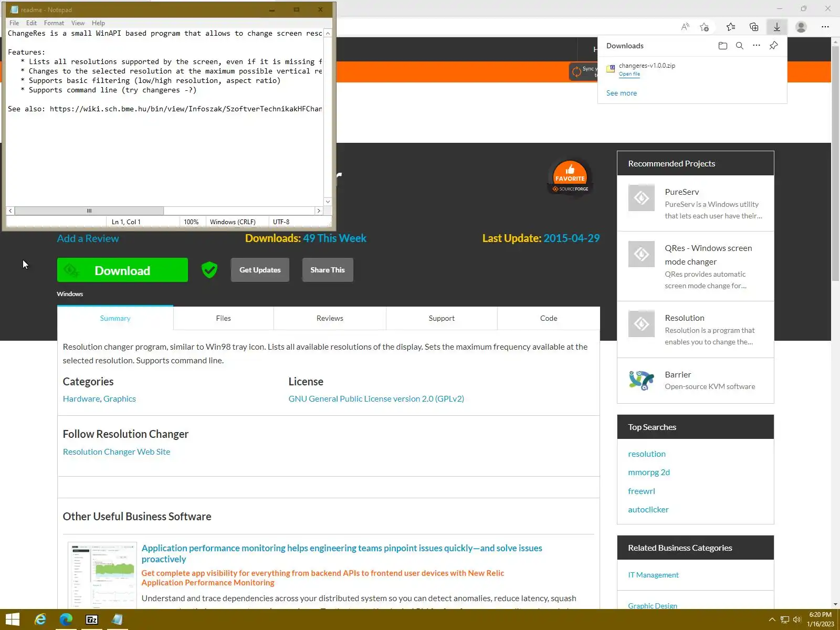
Task: Open the File menu in Notepad
Action: (14, 23)
